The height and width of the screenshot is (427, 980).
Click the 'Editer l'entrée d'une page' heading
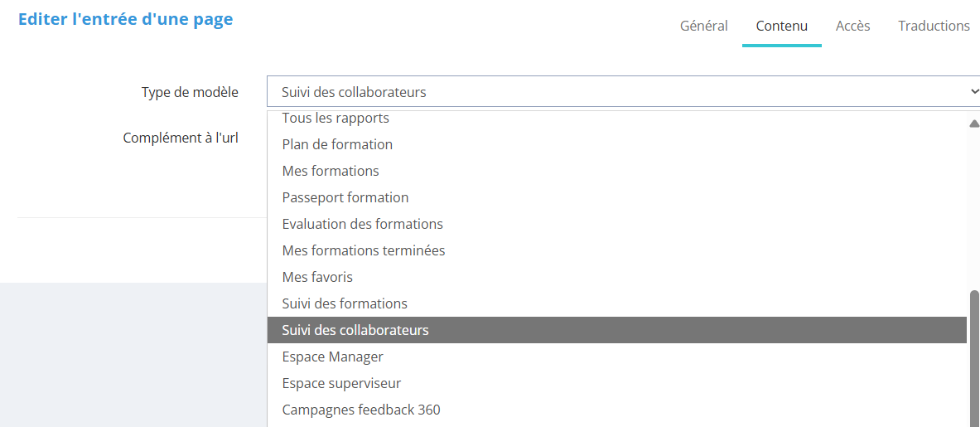coord(125,19)
